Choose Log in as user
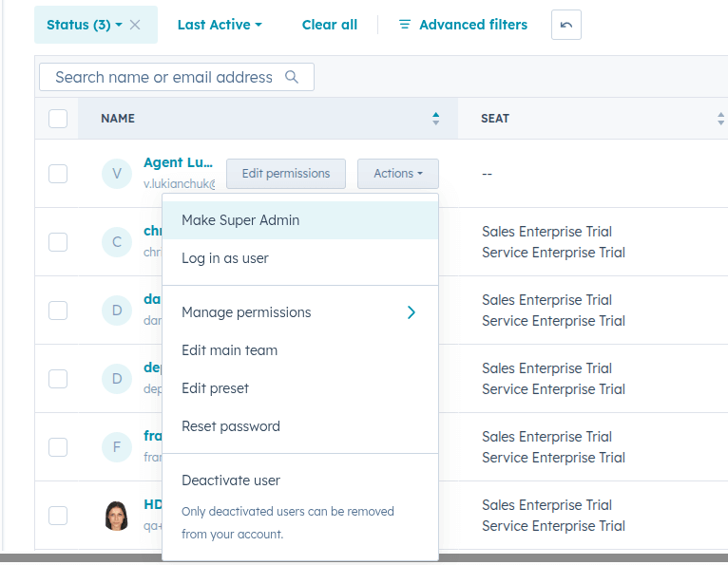 [300, 258]
